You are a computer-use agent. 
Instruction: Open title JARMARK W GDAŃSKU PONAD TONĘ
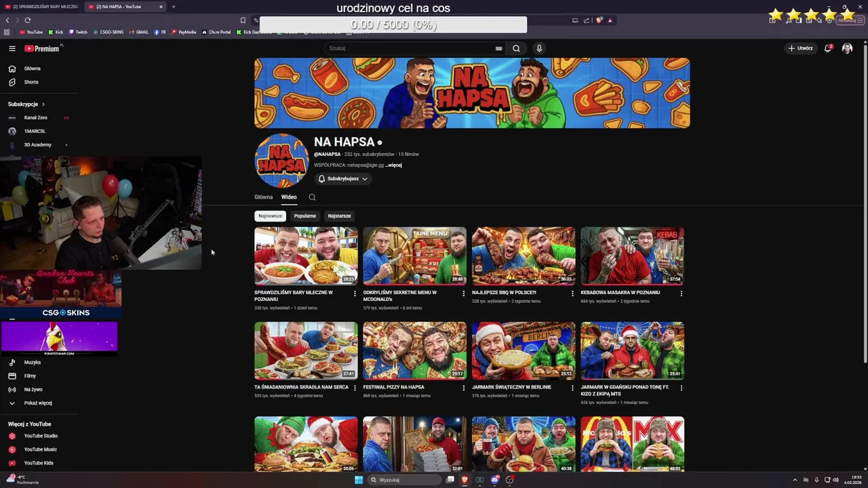pyautogui.click(x=625, y=390)
